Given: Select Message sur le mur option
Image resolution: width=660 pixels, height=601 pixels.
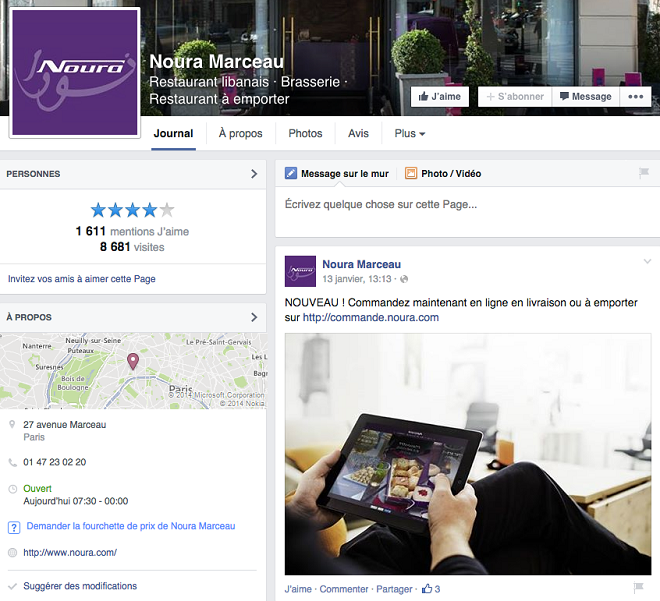Looking at the screenshot, I should pos(345,174).
